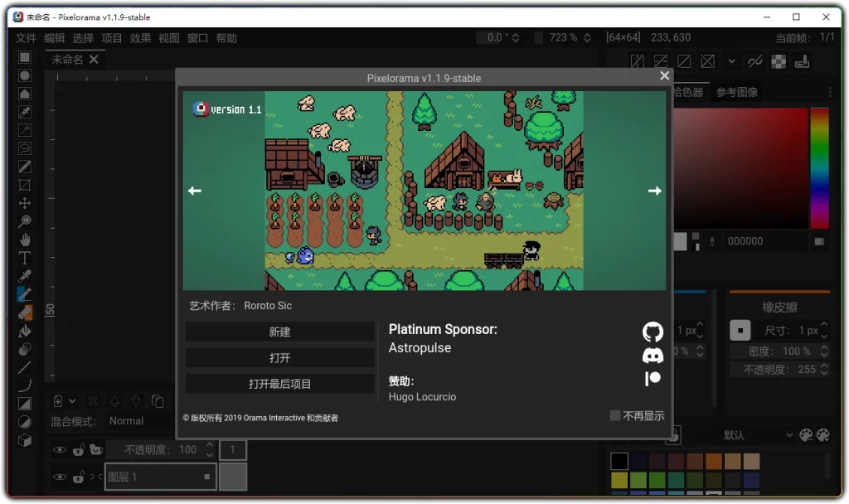
Task: Select the rectangular selection tool
Action: tap(24, 59)
